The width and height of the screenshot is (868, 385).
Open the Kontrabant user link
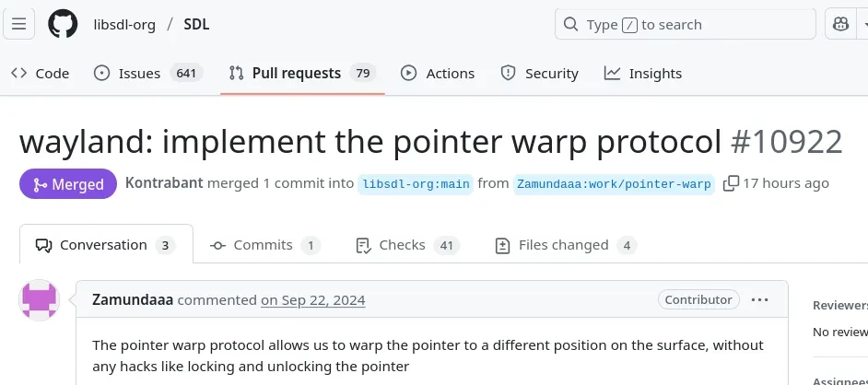pos(164,183)
